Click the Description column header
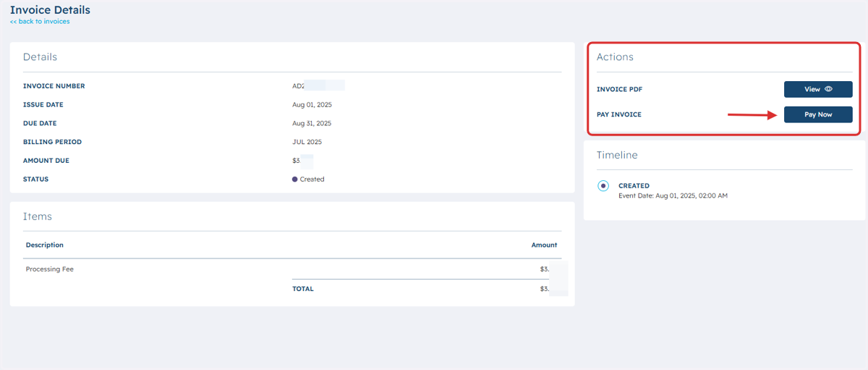Image resolution: width=868 pixels, height=370 pixels. point(45,245)
